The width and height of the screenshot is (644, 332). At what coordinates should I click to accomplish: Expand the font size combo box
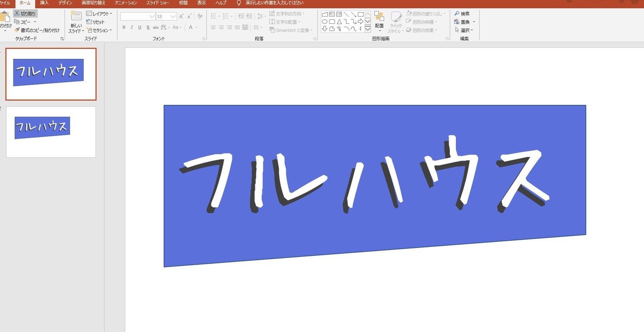[x=174, y=17]
